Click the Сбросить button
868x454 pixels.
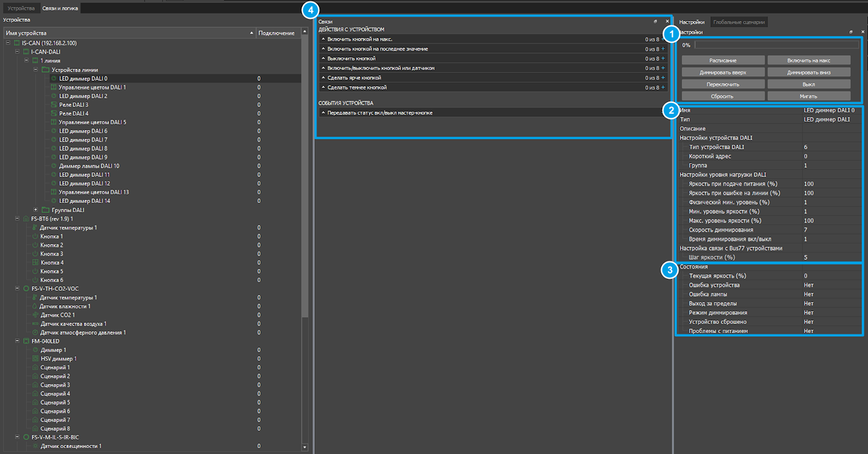(723, 96)
